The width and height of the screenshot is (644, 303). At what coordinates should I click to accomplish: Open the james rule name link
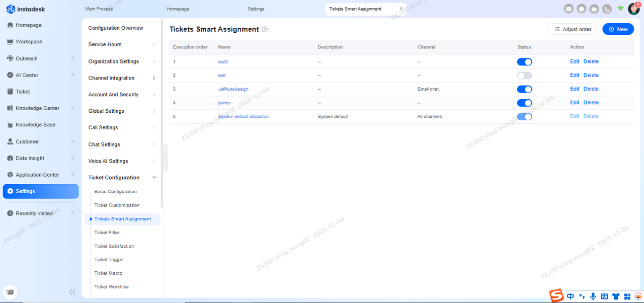[224, 103]
